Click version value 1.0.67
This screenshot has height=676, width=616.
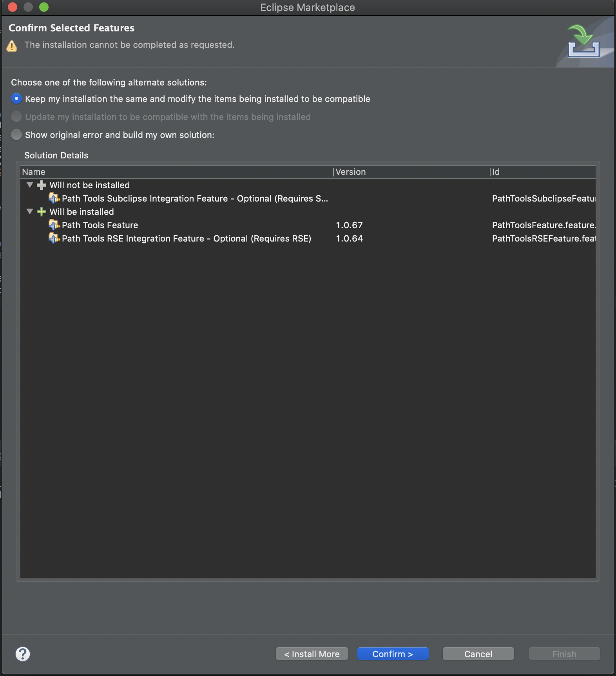(349, 225)
